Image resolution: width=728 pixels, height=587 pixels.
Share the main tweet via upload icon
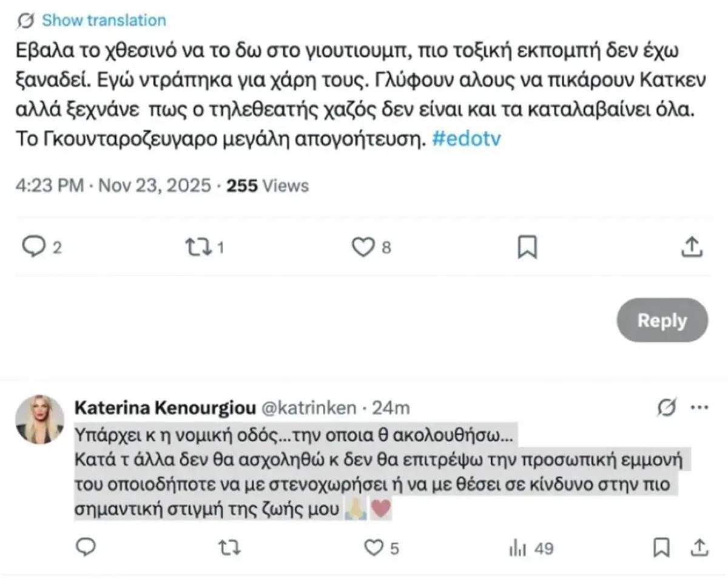691,246
